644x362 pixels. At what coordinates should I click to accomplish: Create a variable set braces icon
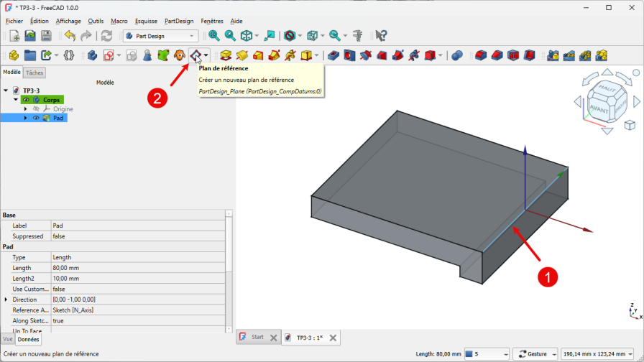click(69, 55)
